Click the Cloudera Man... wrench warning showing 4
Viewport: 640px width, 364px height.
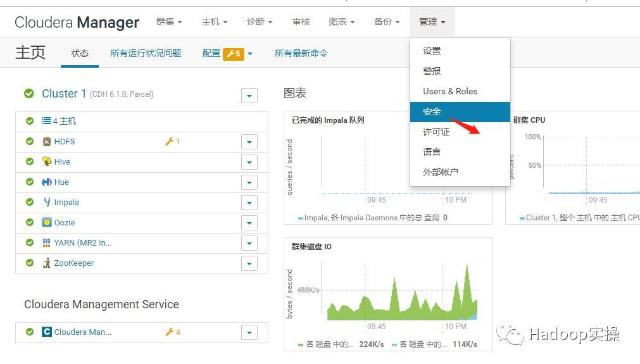point(173,332)
